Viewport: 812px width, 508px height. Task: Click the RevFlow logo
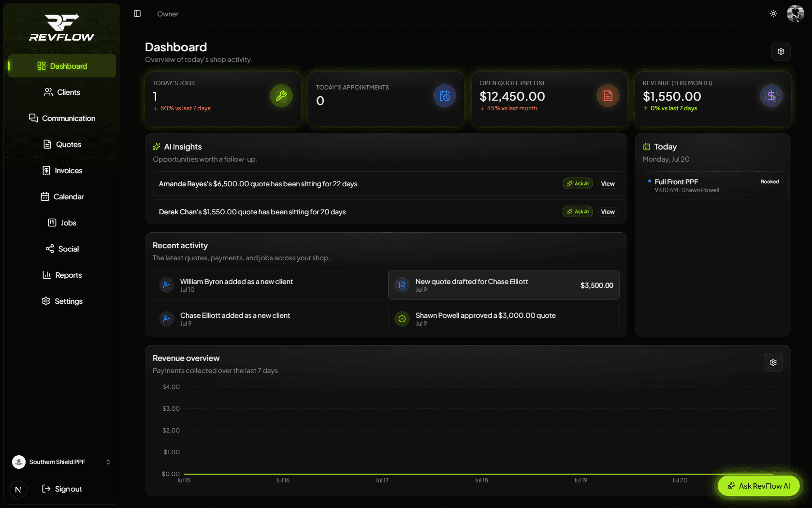(62, 28)
